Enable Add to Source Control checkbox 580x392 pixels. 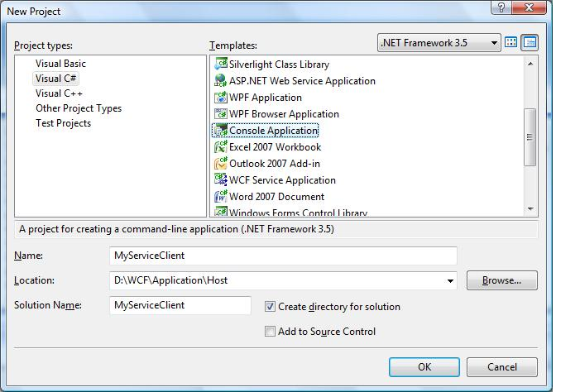270,332
